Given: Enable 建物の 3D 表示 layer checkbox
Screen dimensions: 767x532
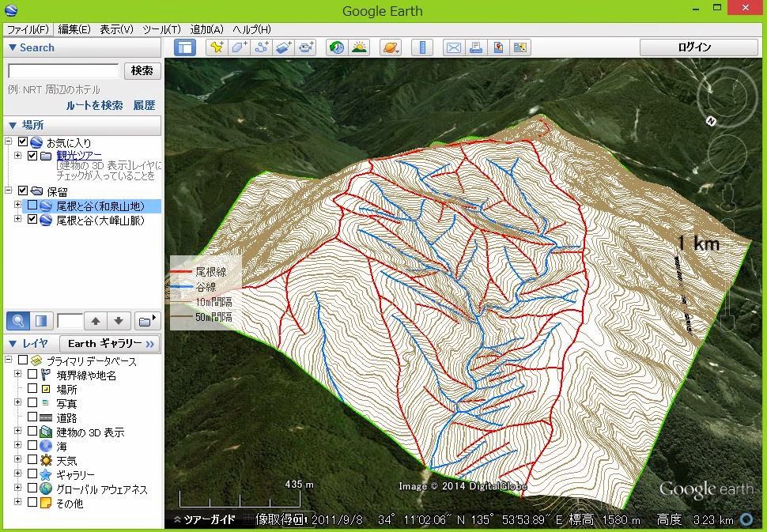Looking at the screenshot, I should pyautogui.click(x=32, y=431).
